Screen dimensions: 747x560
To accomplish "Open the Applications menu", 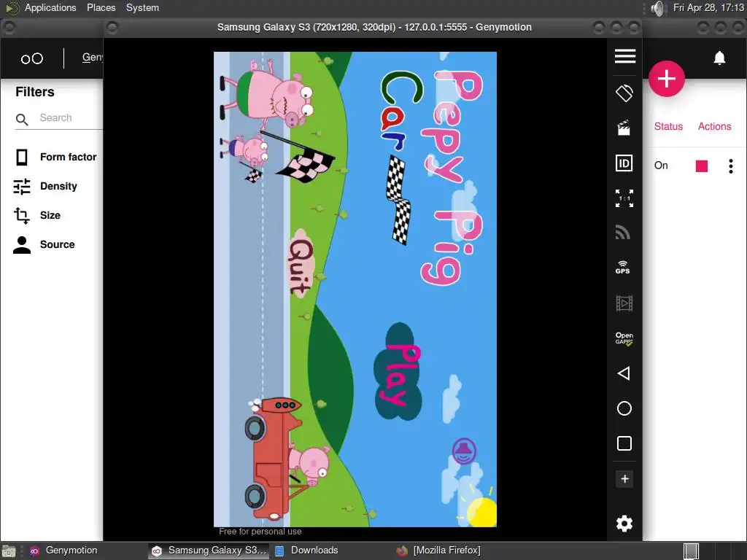I will click(50, 7).
